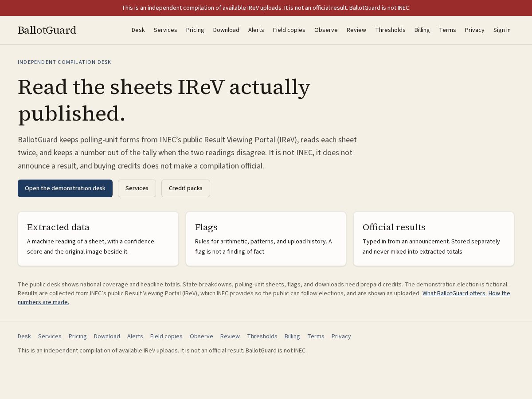Select Thresholds in the footer
The height and width of the screenshot is (399, 532).
point(262,336)
